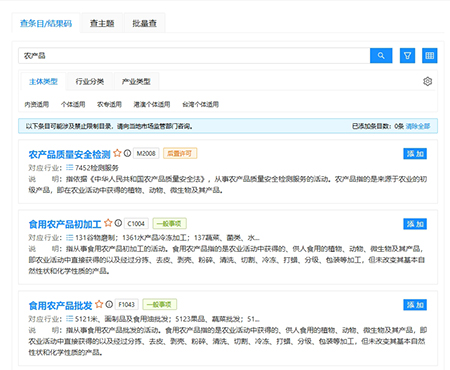Screen dimensions: 450x370
Task: Switch to table view icon
Action: pyautogui.click(x=430, y=56)
